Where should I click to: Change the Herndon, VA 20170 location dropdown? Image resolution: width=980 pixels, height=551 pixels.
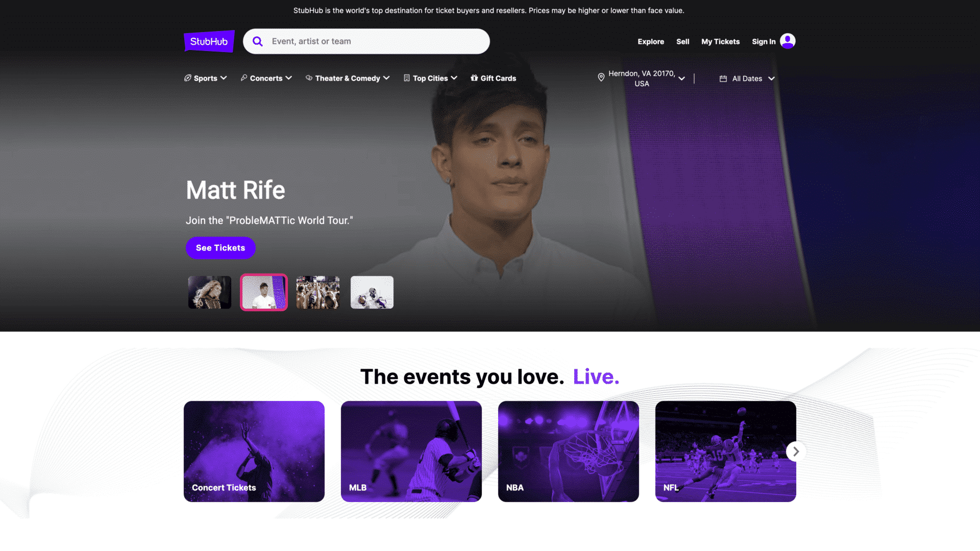(x=642, y=79)
